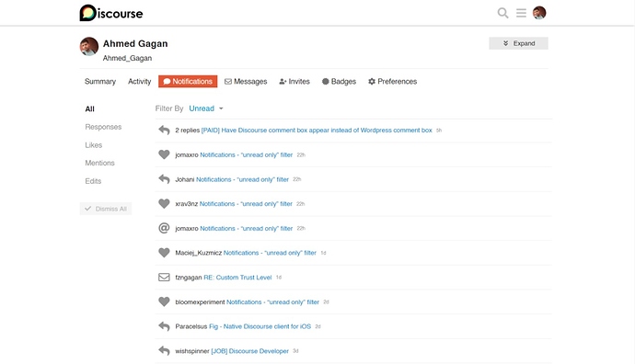
Task: Open the Badges tab
Action: click(x=339, y=81)
